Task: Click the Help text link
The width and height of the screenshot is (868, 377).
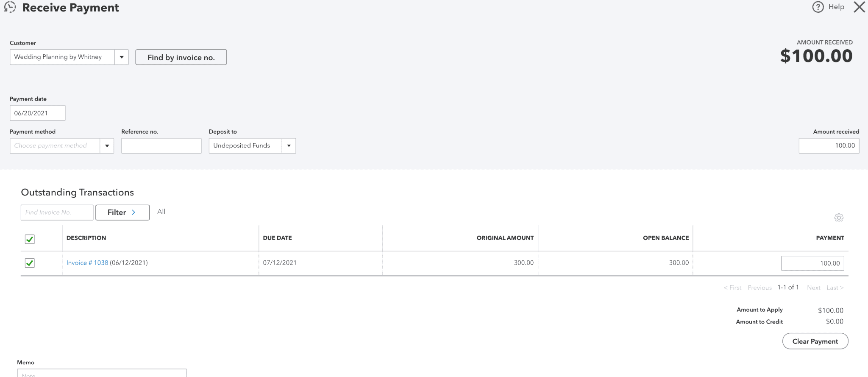Action: pos(836,7)
